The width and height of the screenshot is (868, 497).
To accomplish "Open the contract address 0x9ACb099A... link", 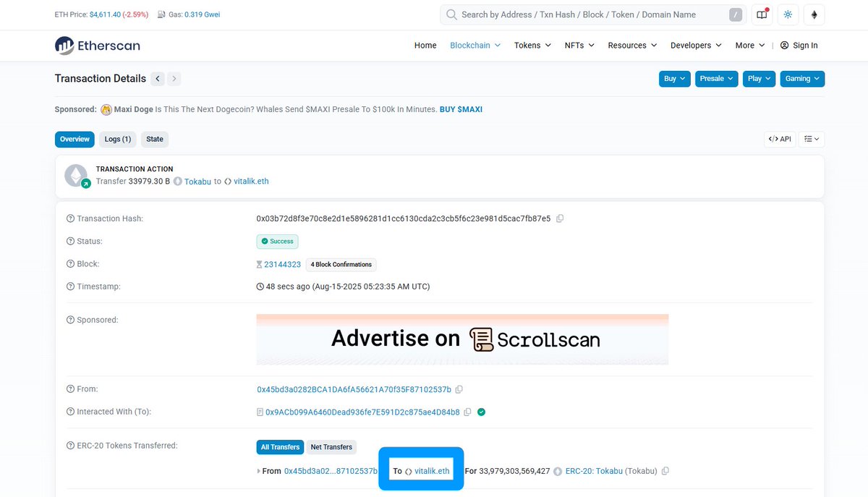I will tap(362, 412).
